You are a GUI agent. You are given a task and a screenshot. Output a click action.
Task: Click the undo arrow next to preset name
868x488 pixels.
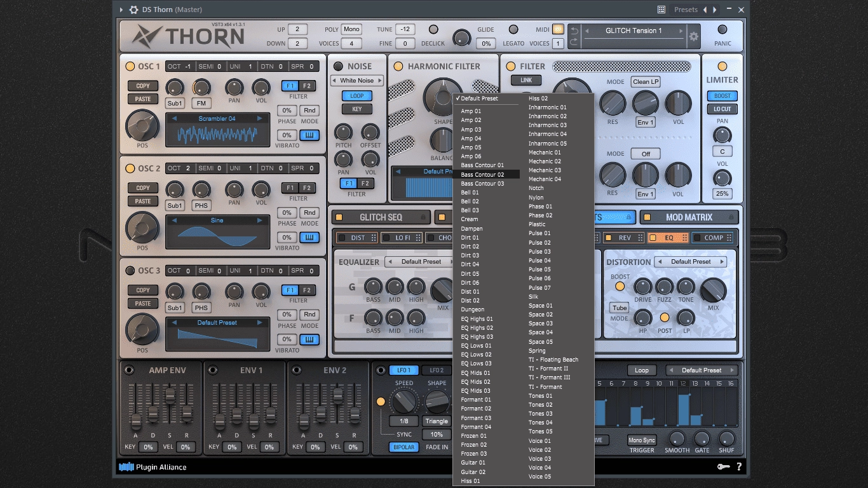tap(574, 30)
